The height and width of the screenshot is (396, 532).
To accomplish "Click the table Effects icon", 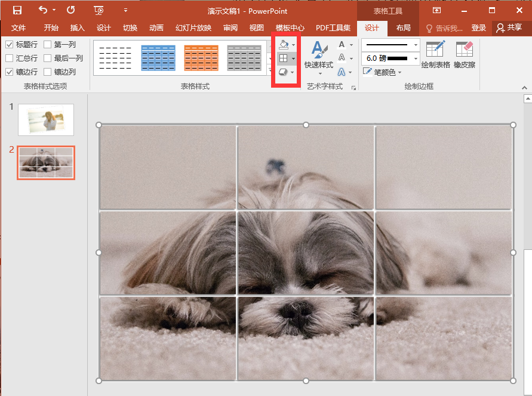I will pyautogui.click(x=283, y=72).
